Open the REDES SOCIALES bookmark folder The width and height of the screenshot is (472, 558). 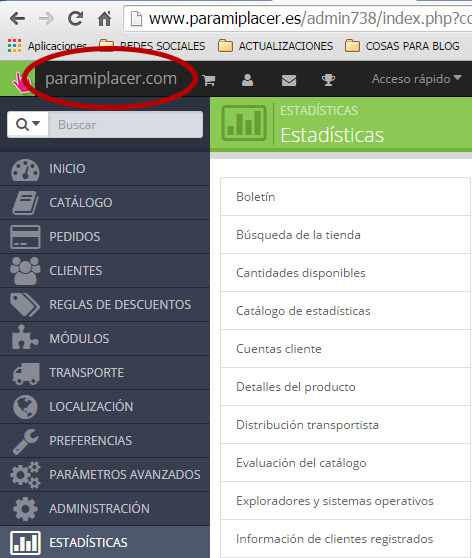coord(152,46)
